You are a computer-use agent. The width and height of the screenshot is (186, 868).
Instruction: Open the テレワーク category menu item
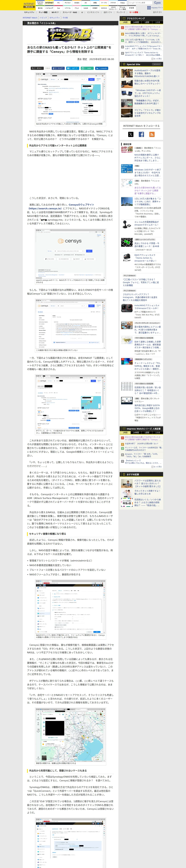(121, 12)
